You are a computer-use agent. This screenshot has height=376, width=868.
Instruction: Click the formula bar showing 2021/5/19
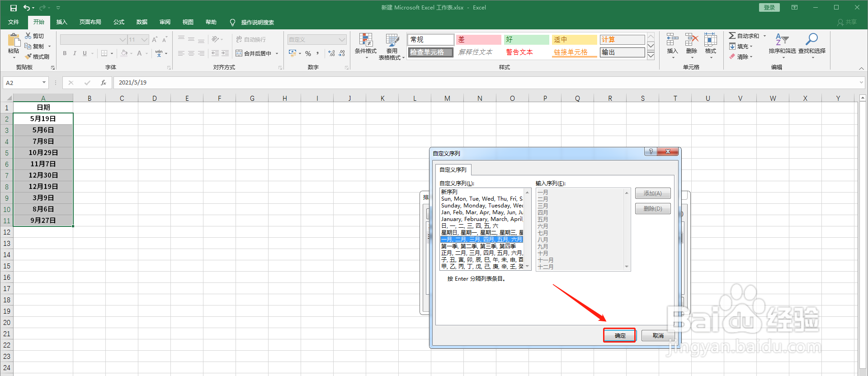[485, 83]
